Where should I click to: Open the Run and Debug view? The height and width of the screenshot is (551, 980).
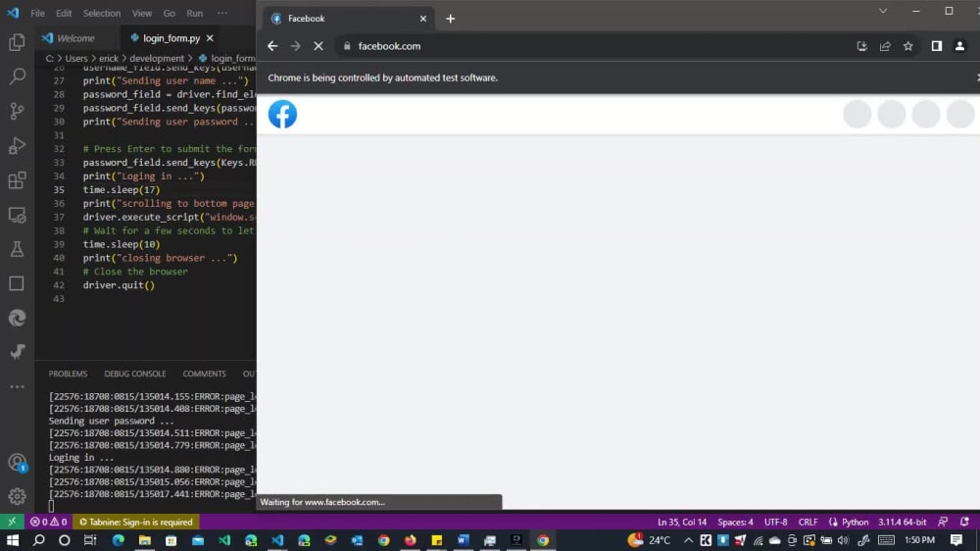click(x=17, y=145)
